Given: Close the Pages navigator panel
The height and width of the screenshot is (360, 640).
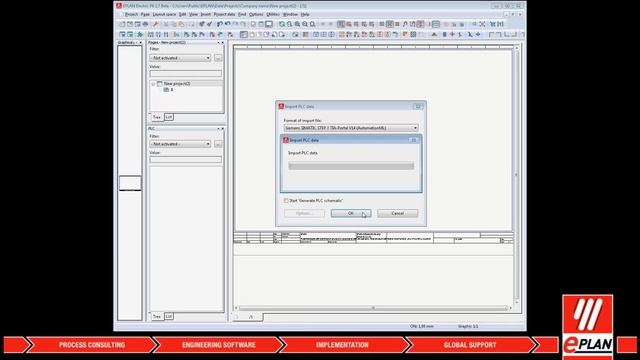Looking at the screenshot, I should coord(223,42).
